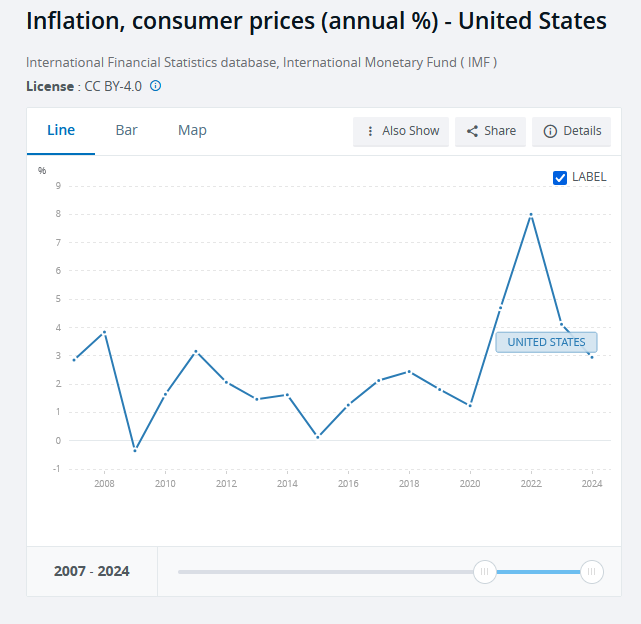
Task: Click the left range slider handle
Action: pos(484,572)
